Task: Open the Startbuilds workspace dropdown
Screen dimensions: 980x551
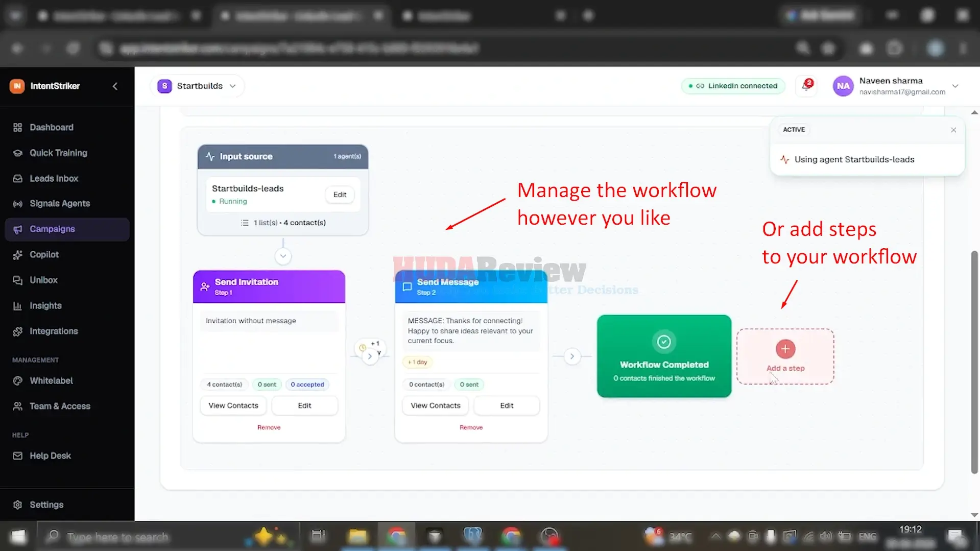Action: click(197, 86)
